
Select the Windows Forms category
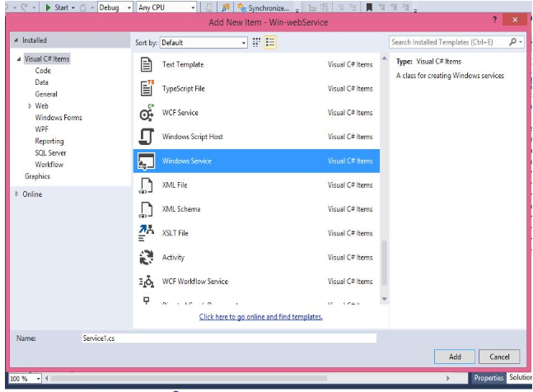(58, 118)
